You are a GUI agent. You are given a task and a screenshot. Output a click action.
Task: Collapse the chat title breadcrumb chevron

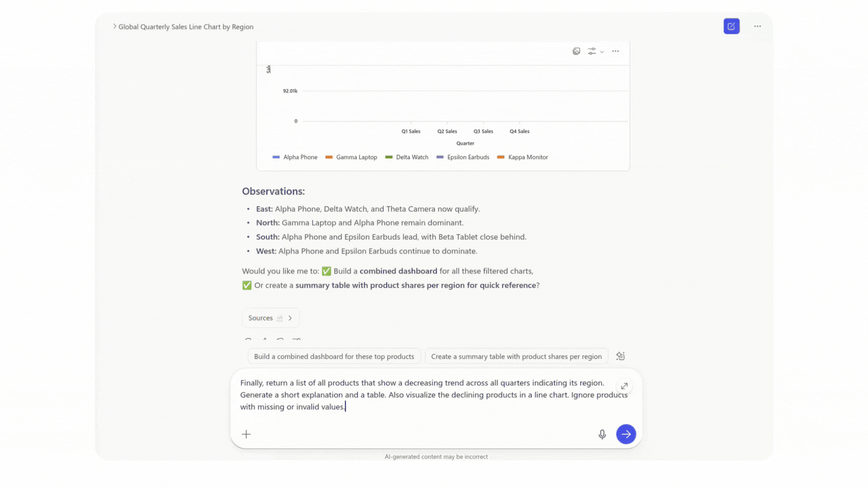click(x=114, y=26)
